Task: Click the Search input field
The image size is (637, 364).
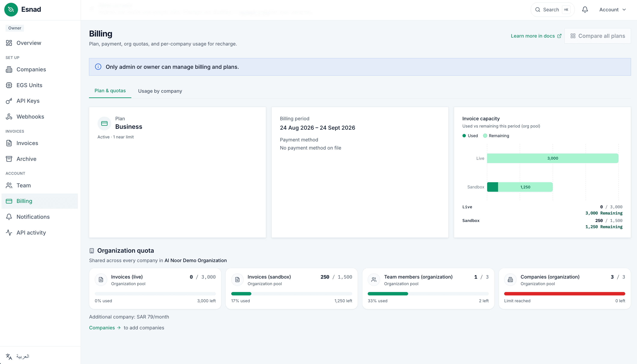Action: click(552, 9)
